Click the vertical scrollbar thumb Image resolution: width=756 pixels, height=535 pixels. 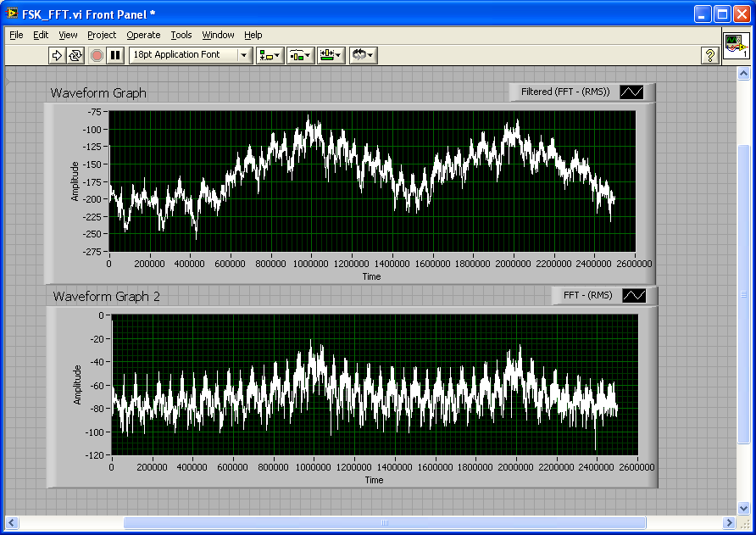point(743,294)
